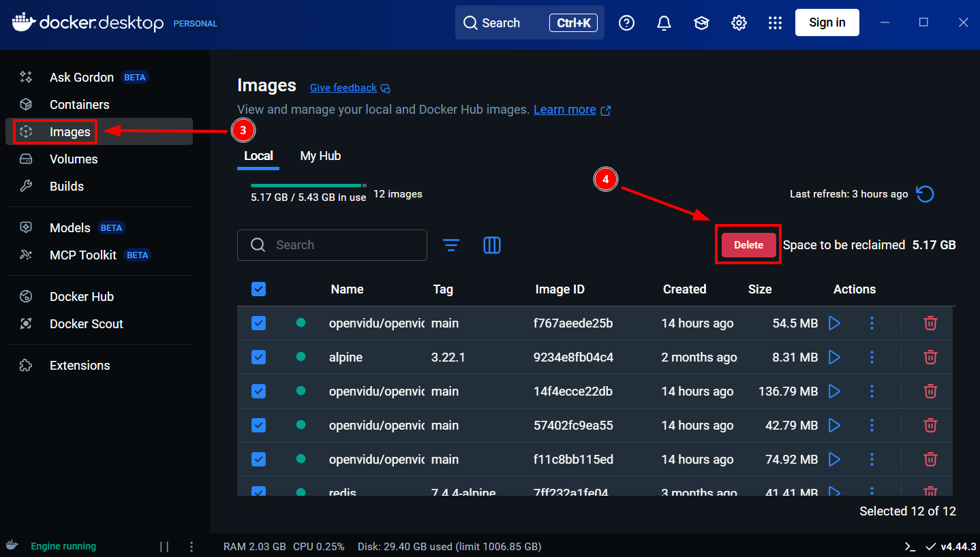
Task: Click the refresh images icon
Action: point(925,194)
